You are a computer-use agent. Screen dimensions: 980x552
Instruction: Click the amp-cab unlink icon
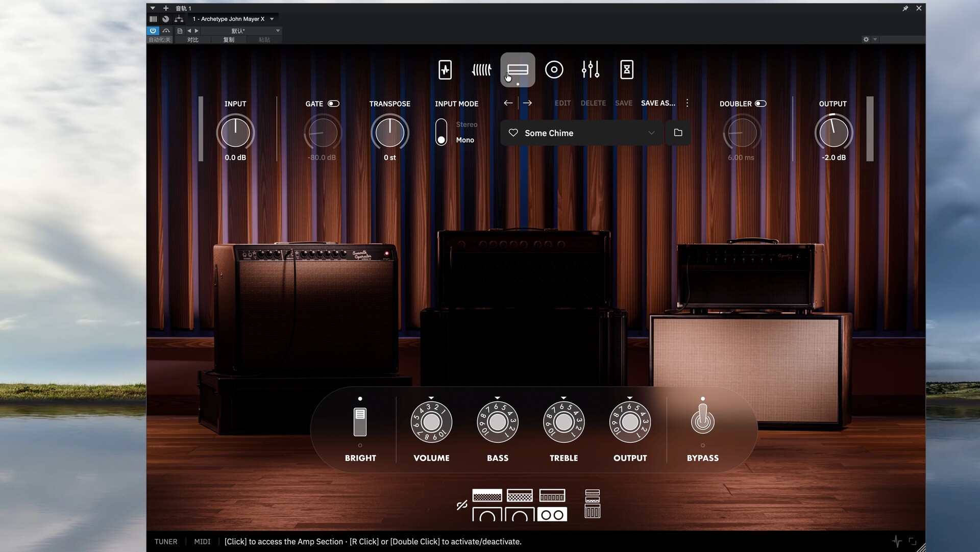tap(462, 505)
